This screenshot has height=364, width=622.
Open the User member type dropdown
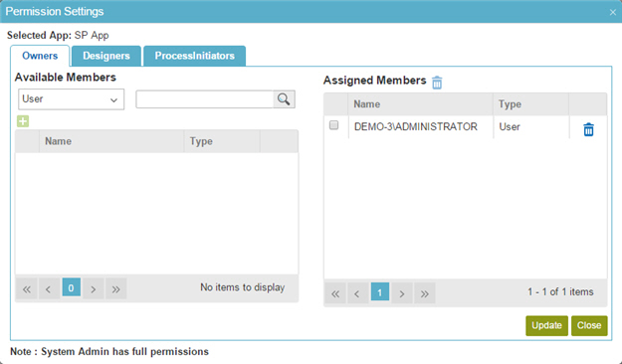click(x=71, y=99)
